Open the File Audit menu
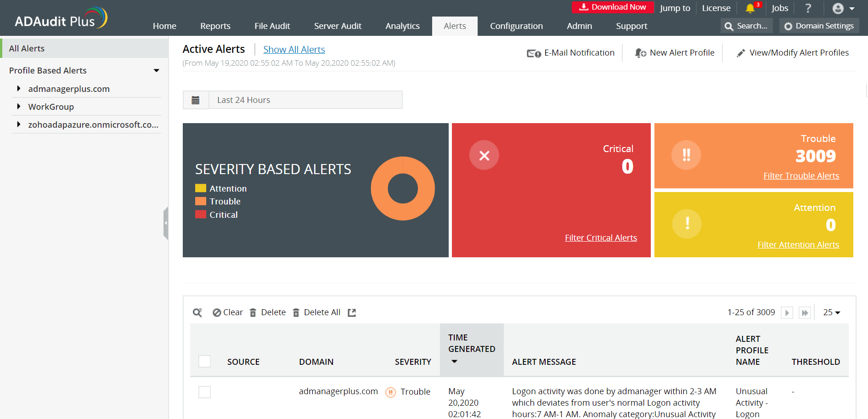 272,26
